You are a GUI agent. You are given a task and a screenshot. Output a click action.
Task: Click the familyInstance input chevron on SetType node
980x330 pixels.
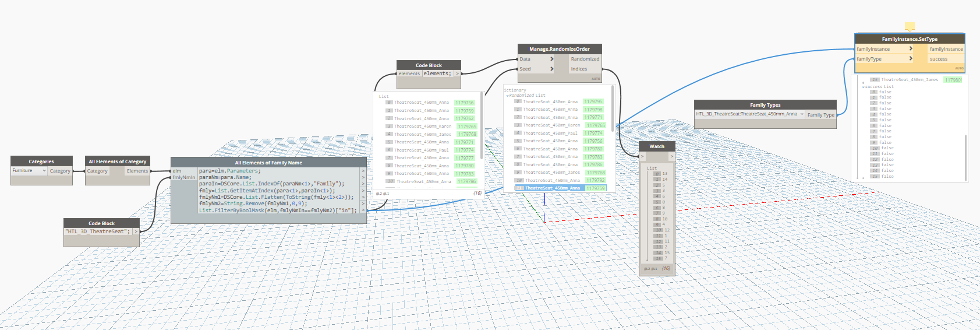[911, 49]
